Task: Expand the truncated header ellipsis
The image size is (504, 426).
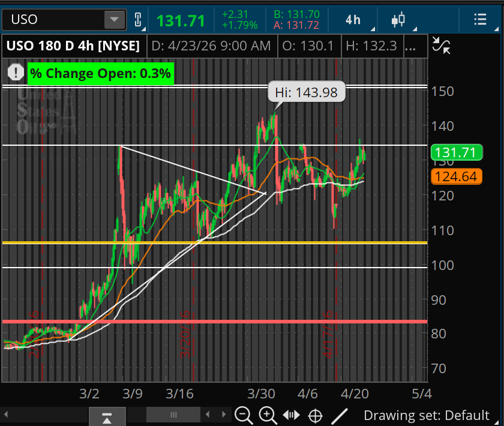Action: point(410,48)
